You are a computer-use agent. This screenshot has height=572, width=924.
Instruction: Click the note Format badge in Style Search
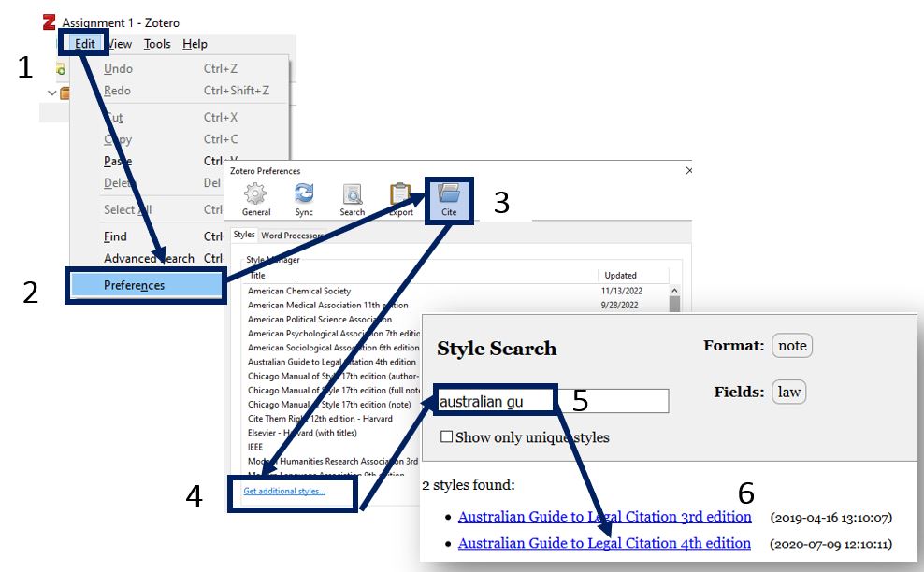(x=791, y=345)
